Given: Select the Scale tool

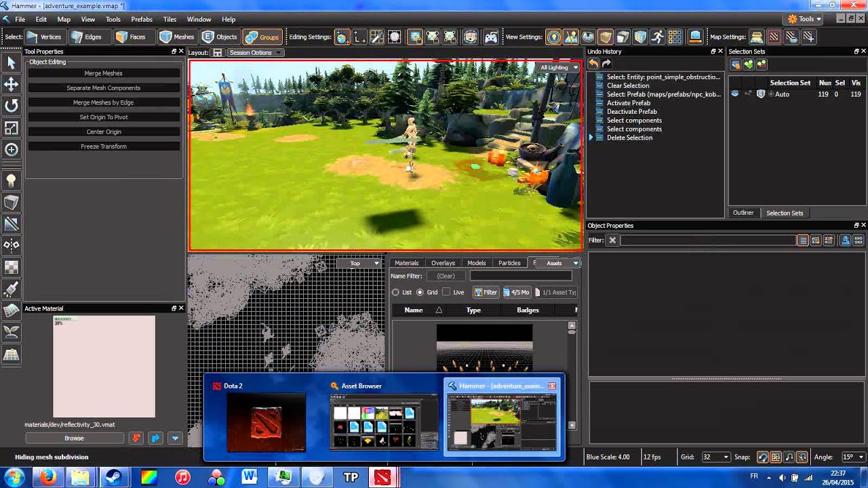Looking at the screenshot, I should [x=12, y=127].
